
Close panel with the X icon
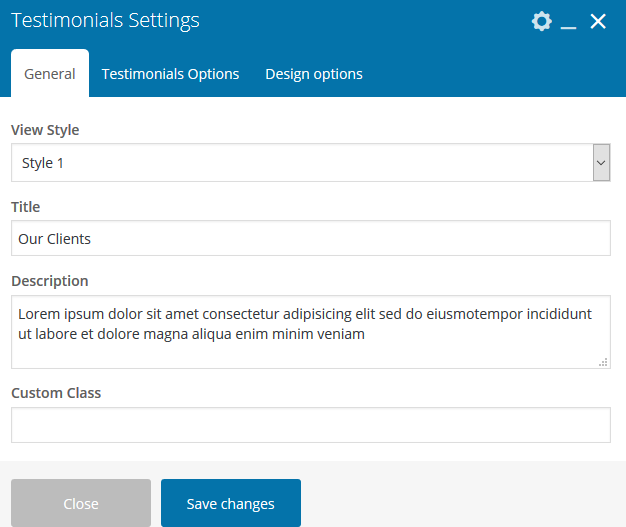pyautogui.click(x=598, y=21)
